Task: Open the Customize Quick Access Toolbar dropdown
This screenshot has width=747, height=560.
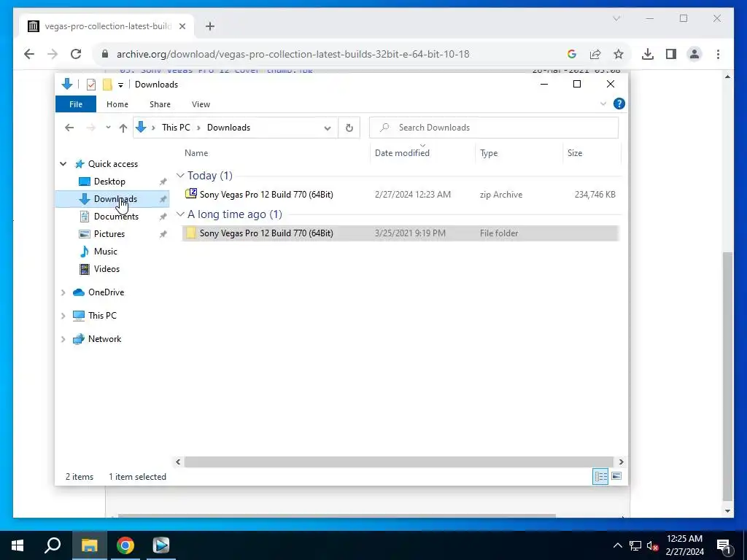Action: point(120,85)
